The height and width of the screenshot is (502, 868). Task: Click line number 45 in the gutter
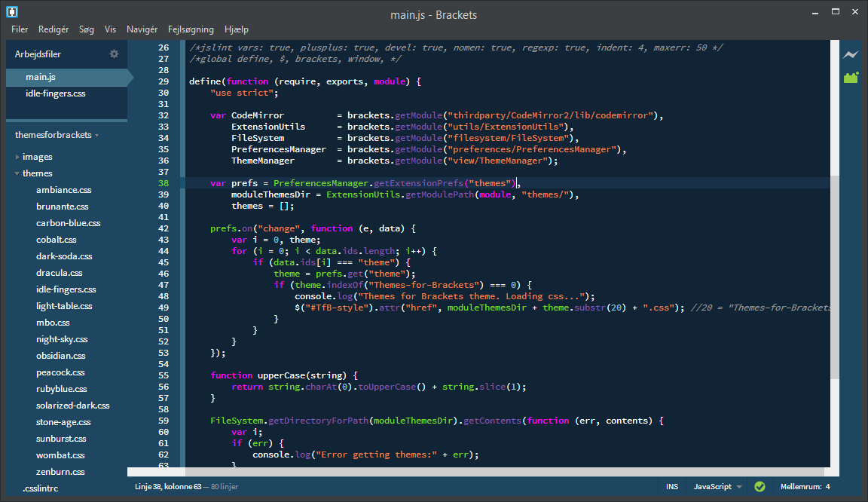point(164,262)
